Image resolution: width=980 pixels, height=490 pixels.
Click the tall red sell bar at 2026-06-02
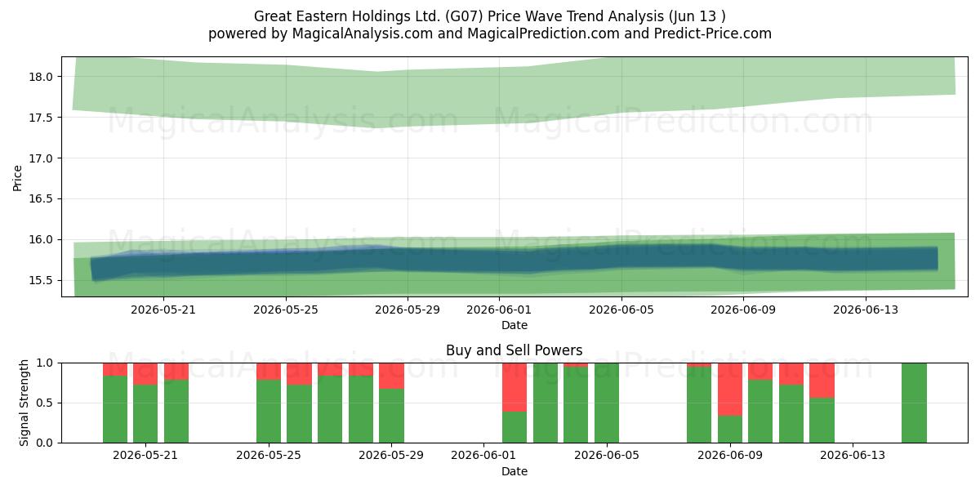click(x=514, y=387)
